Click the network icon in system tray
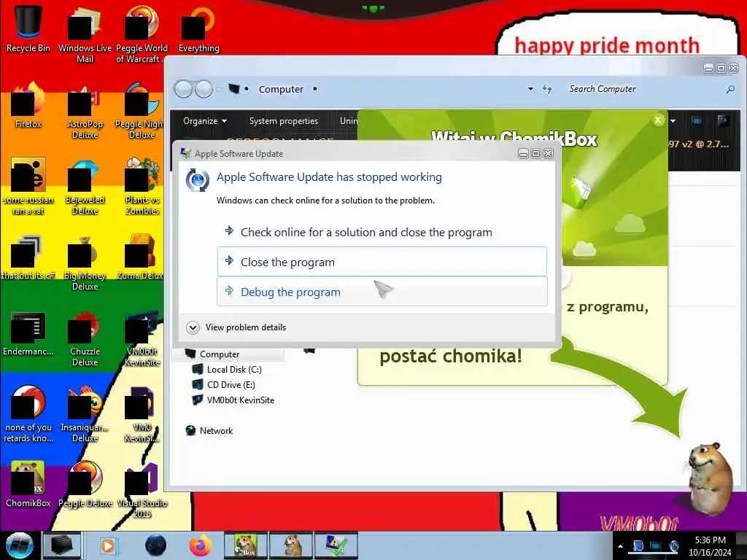 656,546
